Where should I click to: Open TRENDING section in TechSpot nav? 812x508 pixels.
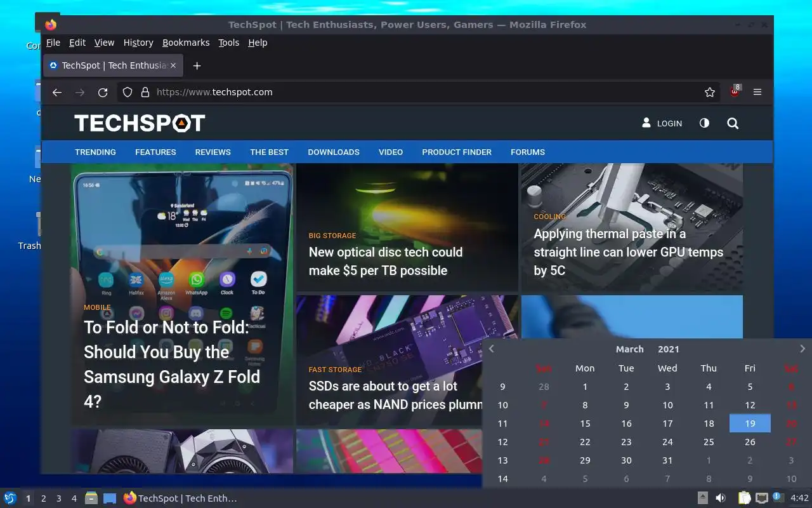click(x=95, y=152)
